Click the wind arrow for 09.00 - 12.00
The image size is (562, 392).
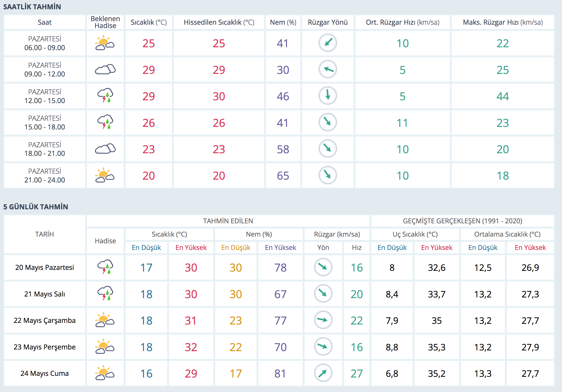click(328, 70)
